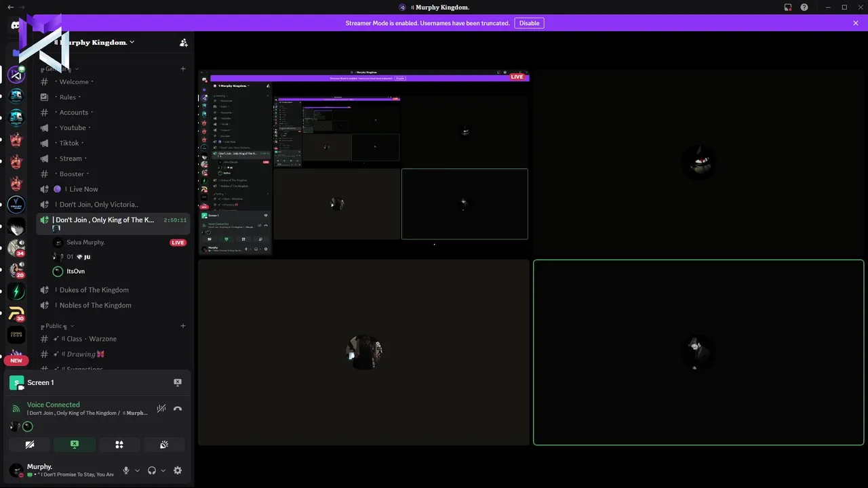Image resolution: width=868 pixels, height=488 pixels.
Task: Open the Accounts channel
Action: (113, 113)
